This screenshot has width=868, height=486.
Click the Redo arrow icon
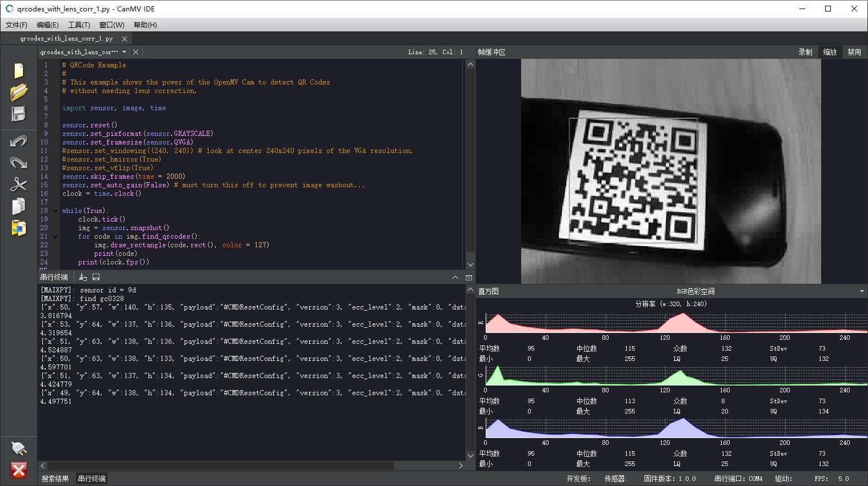tap(19, 162)
